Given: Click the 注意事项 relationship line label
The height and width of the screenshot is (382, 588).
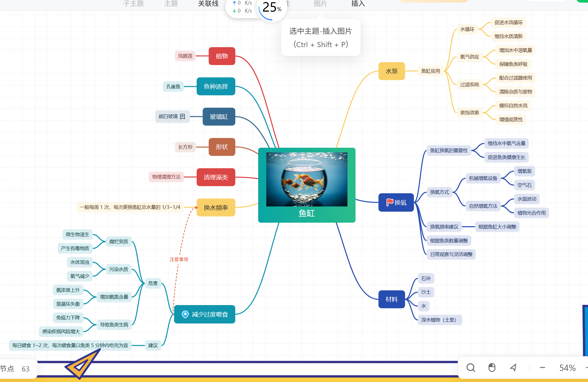Looking at the screenshot, I should pyautogui.click(x=179, y=259).
